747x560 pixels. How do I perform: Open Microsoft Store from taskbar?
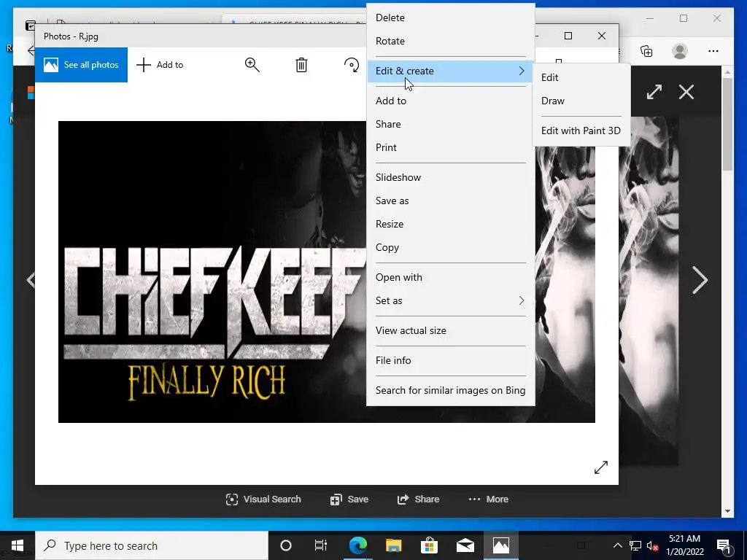coord(429,545)
